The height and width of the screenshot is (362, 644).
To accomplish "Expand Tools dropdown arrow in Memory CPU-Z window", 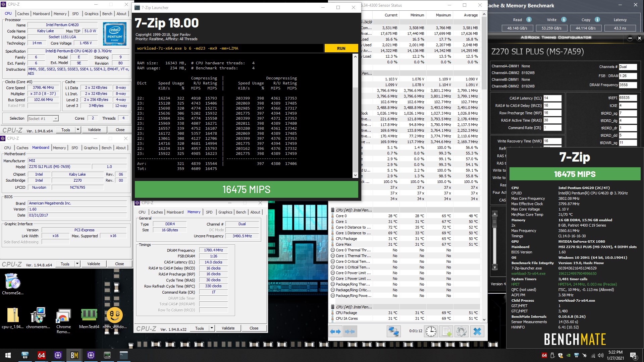I will 212,328.
